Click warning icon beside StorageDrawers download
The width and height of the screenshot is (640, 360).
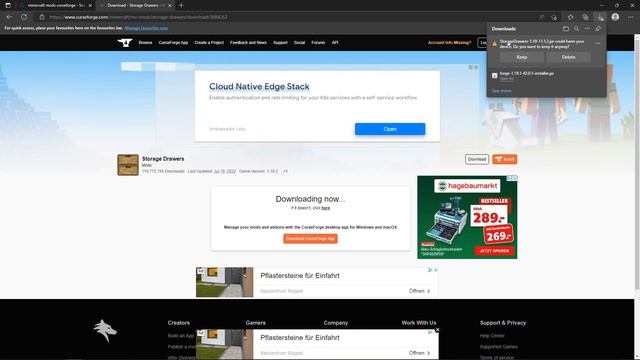[x=494, y=44]
